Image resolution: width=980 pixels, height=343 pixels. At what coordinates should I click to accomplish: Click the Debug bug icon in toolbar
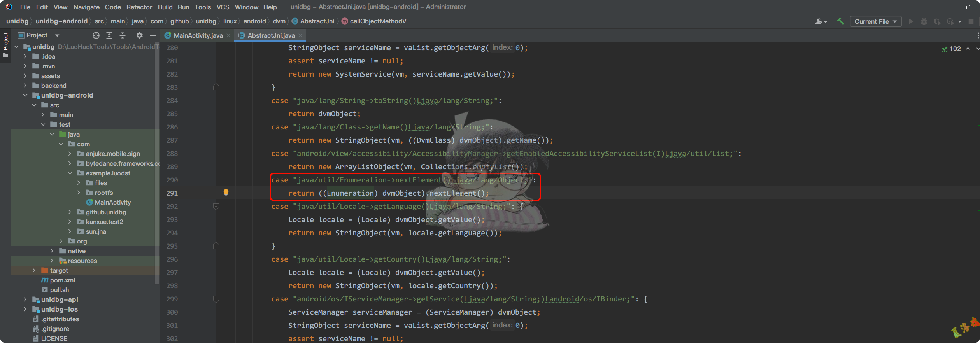pyautogui.click(x=924, y=21)
